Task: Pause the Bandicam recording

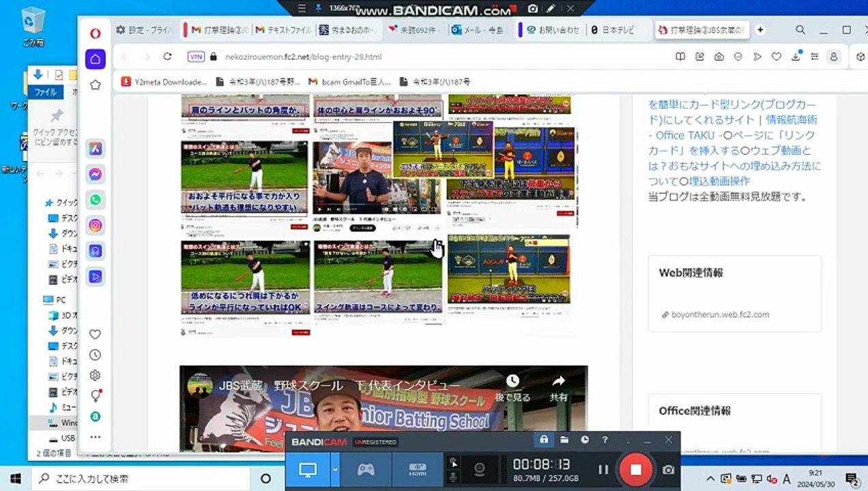Action: tap(603, 469)
